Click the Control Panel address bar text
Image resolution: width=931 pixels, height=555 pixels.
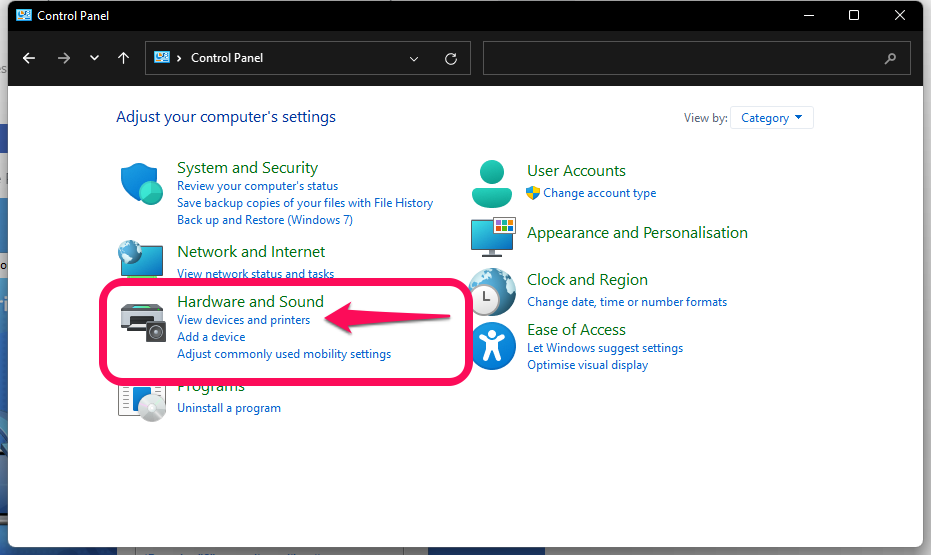(x=226, y=58)
